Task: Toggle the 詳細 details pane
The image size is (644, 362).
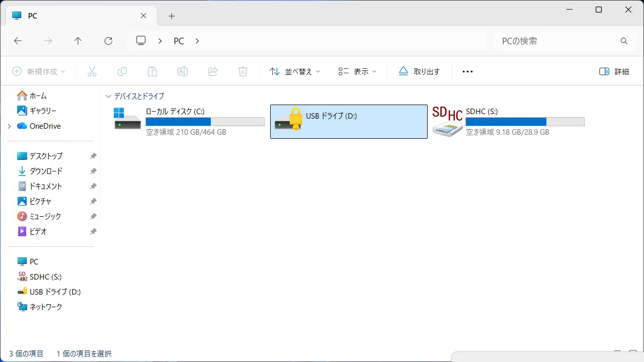Action: pyautogui.click(x=614, y=71)
